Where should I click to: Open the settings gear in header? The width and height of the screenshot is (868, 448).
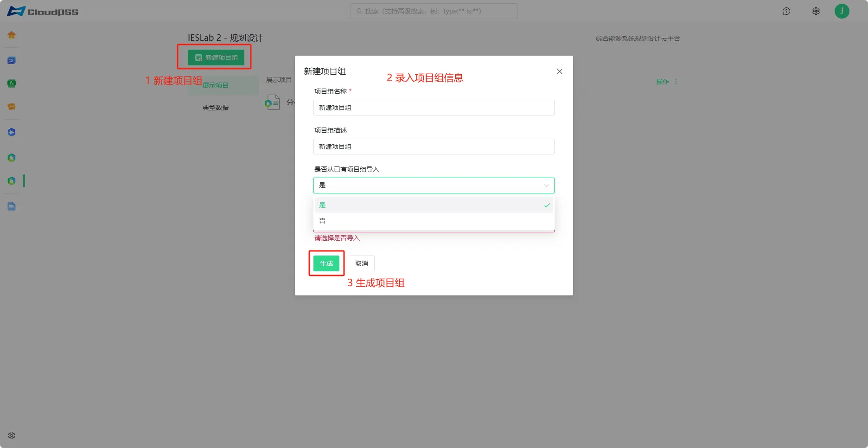pos(816,11)
